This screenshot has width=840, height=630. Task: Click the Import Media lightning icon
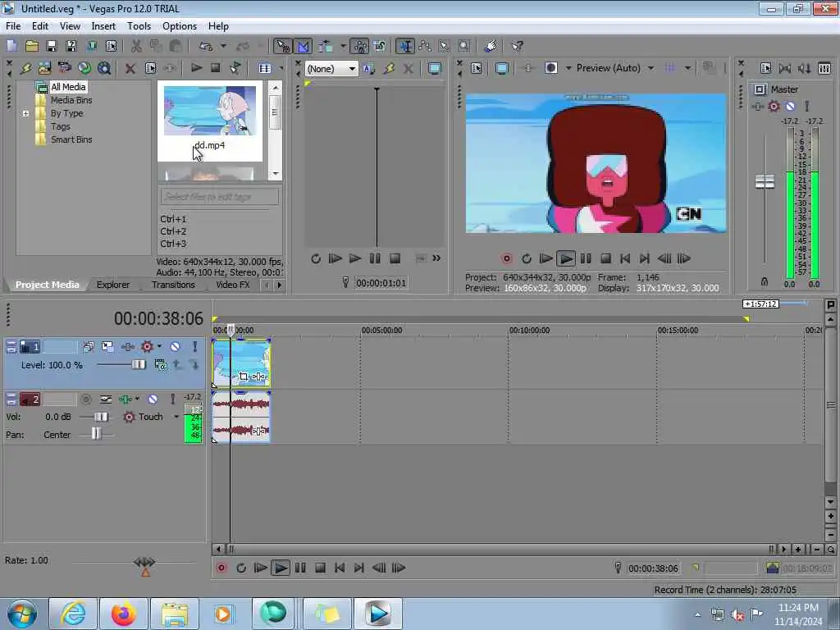click(25, 68)
